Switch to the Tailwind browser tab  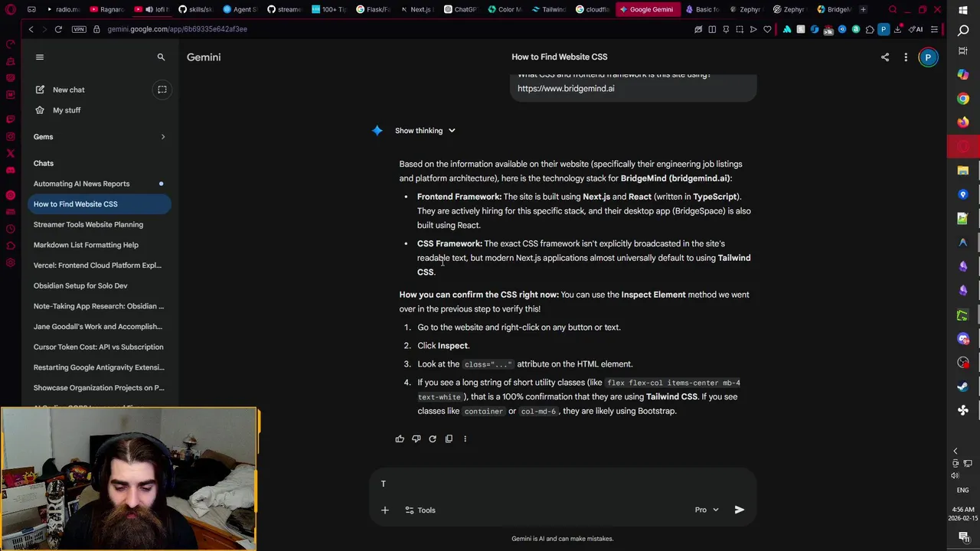(548, 9)
